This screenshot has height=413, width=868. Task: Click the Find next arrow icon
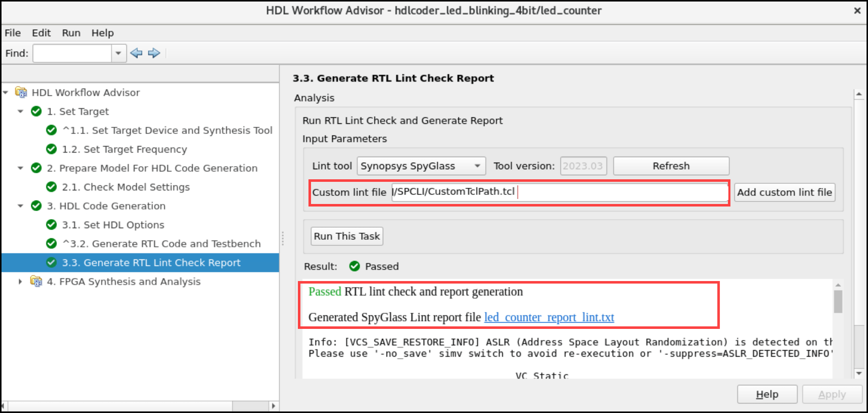[154, 53]
